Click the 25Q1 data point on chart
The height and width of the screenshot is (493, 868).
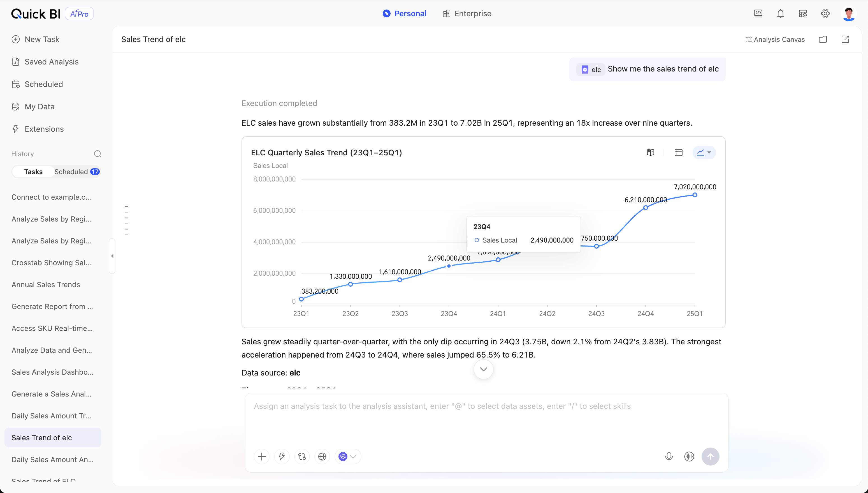click(x=695, y=195)
